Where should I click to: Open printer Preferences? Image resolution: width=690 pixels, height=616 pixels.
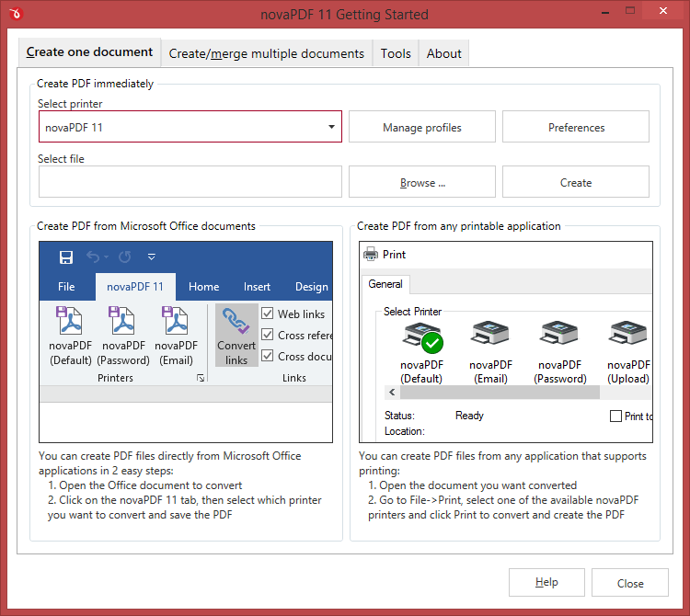coord(576,127)
